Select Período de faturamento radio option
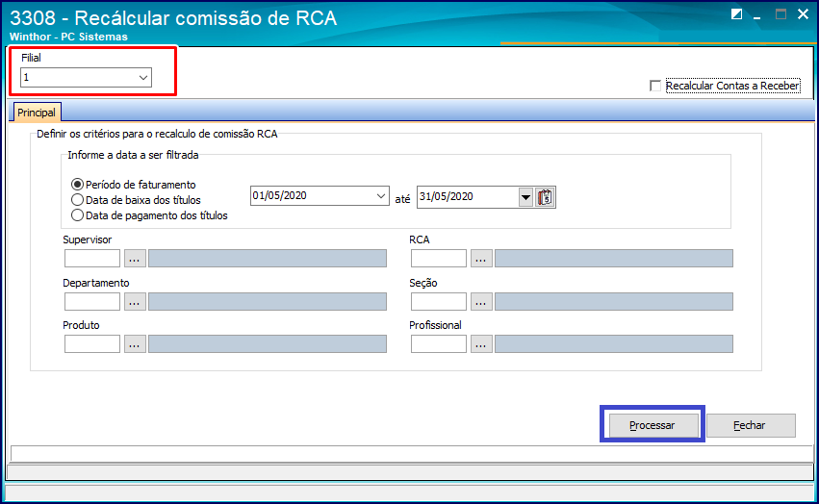Screen dimensions: 819x504 (x=77, y=185)
